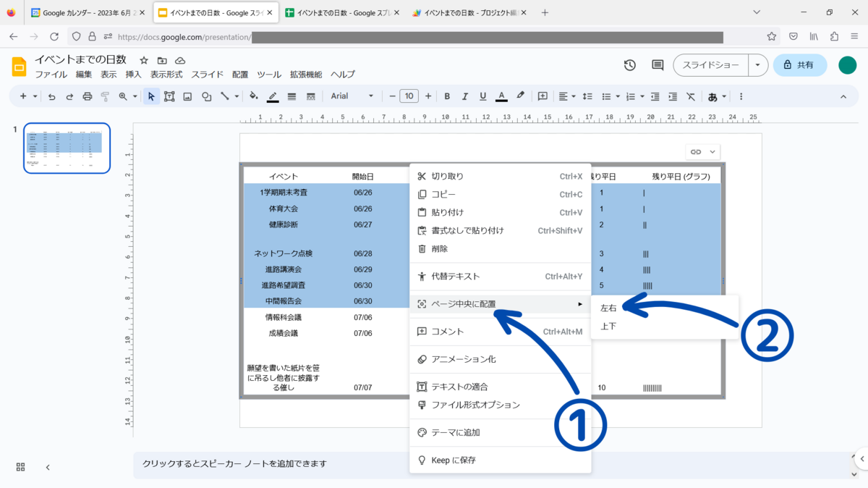This screenshot has width=868, height=488.
Task: Toggle italic formatting
Action: (465, 96)
